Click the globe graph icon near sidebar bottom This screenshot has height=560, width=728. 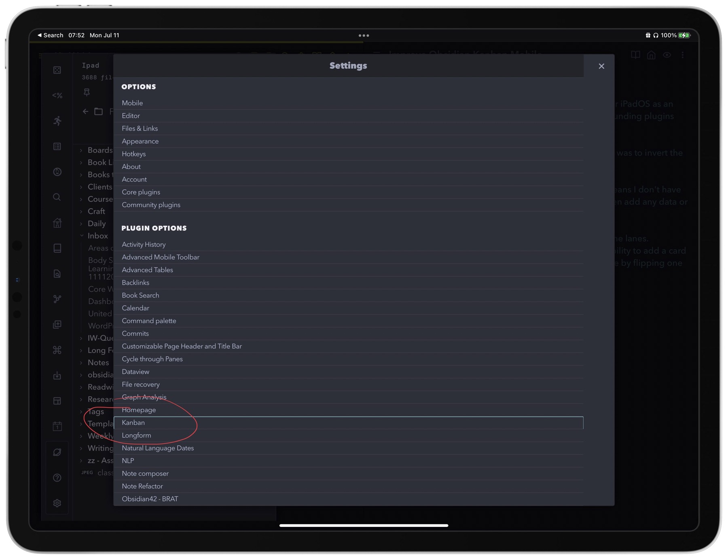coord(57,452)
